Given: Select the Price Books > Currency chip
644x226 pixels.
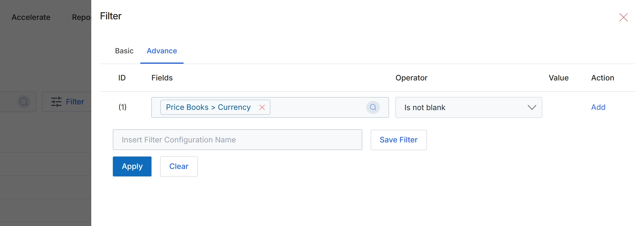Looking at the screenshot, I should pyautogui.click(x=208, y=107).
